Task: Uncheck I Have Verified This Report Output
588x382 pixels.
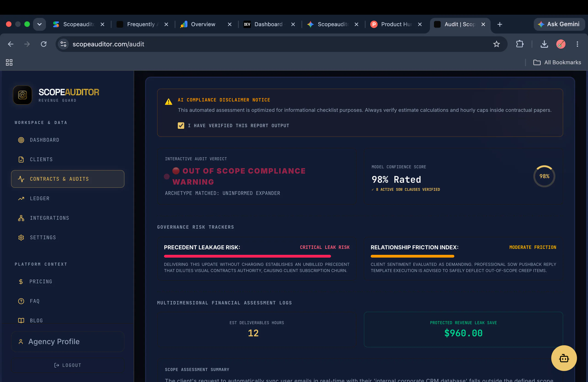Action: pos(181,126)
